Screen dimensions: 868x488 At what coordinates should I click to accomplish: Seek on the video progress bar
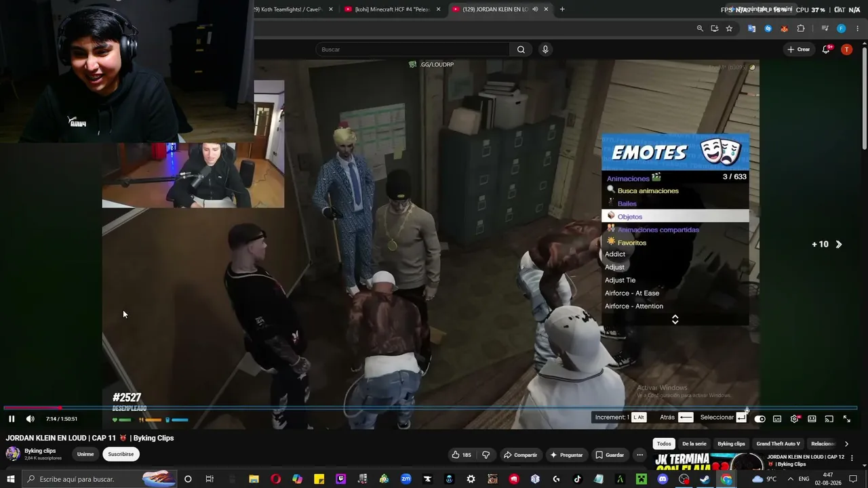click(431, 408)
